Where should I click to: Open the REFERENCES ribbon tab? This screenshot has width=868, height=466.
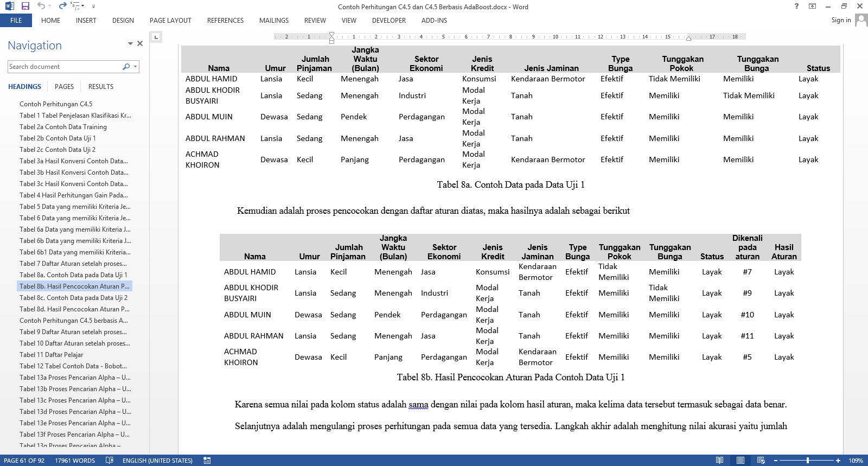coord(225,21)
